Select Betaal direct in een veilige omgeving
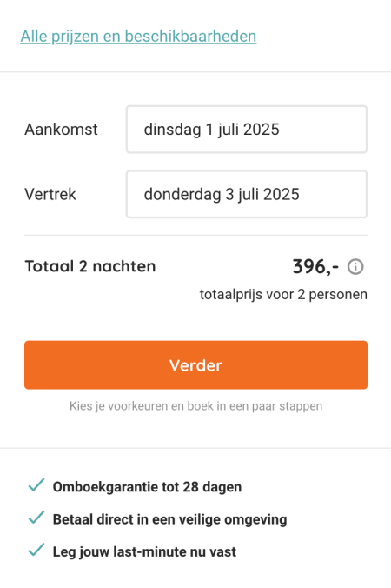Viewport: 391px width, 588px height. click(169, 519)
